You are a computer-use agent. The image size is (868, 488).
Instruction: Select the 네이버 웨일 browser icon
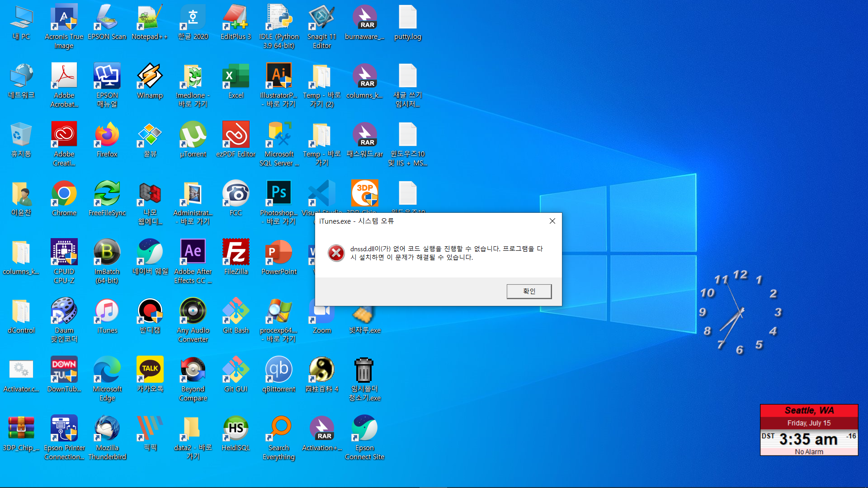click(150, 258)
